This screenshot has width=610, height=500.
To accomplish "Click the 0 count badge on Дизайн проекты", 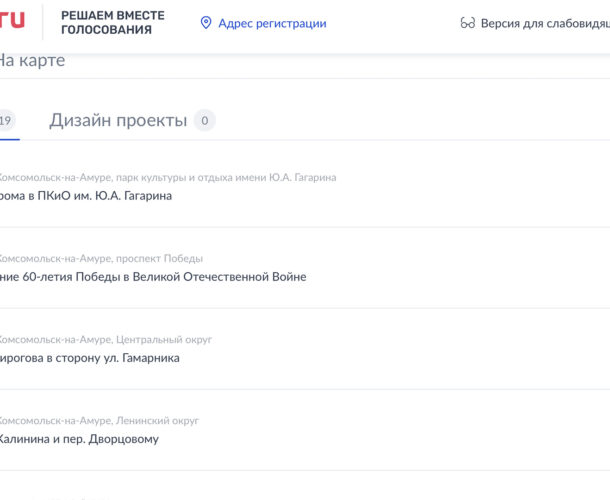I will click(x=205, y=121).
